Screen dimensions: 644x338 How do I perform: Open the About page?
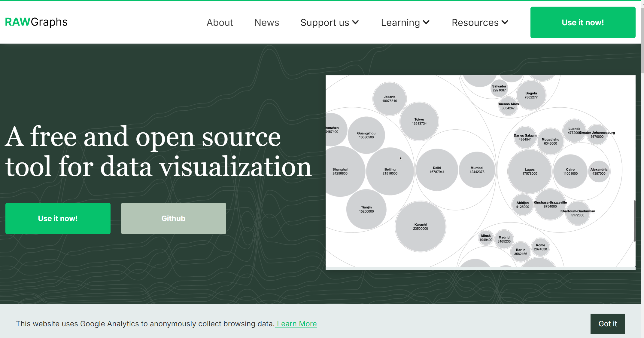pyautogui.click(x=220, y=23)
